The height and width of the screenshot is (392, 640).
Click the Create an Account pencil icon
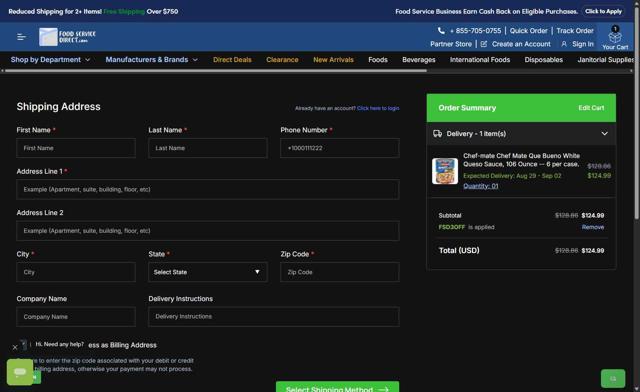(484, 44)
